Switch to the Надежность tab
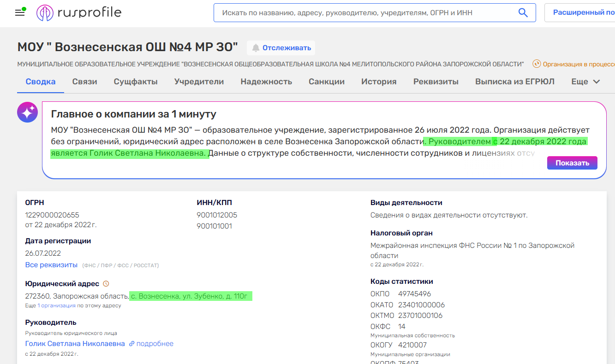 coord(266,81)
